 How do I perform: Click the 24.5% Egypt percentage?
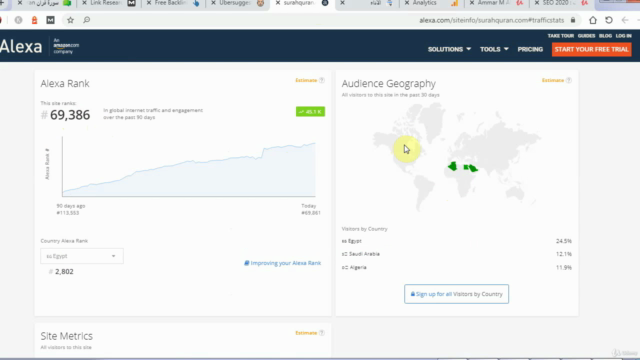pyautogui.click(x=564, y=241)
